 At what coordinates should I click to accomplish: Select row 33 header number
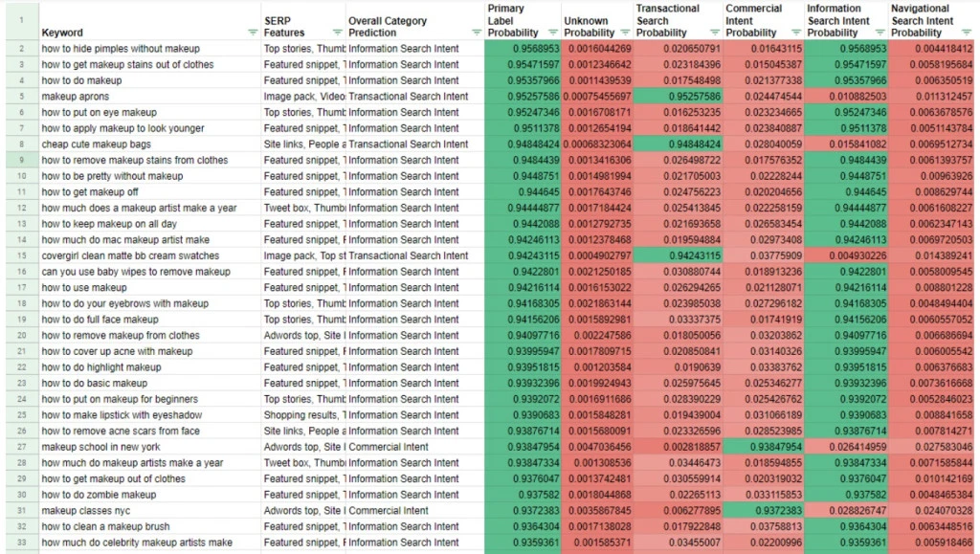[x=20, y=543]
